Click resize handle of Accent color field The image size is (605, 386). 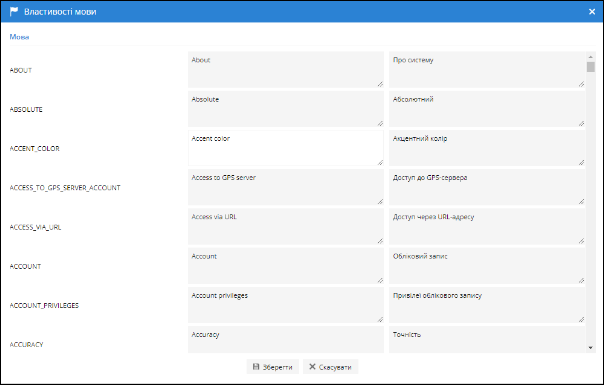[x=380, y=163]
